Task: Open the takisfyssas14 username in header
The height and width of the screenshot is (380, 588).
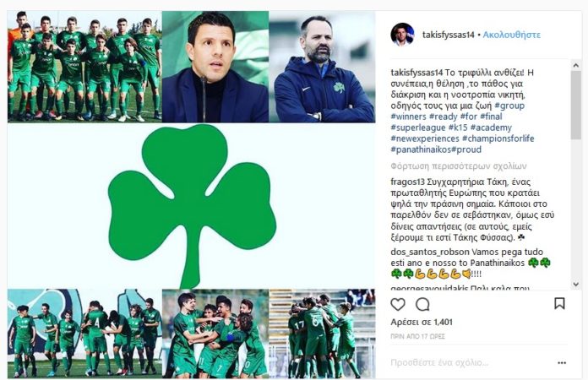Action: click(449, 35)
